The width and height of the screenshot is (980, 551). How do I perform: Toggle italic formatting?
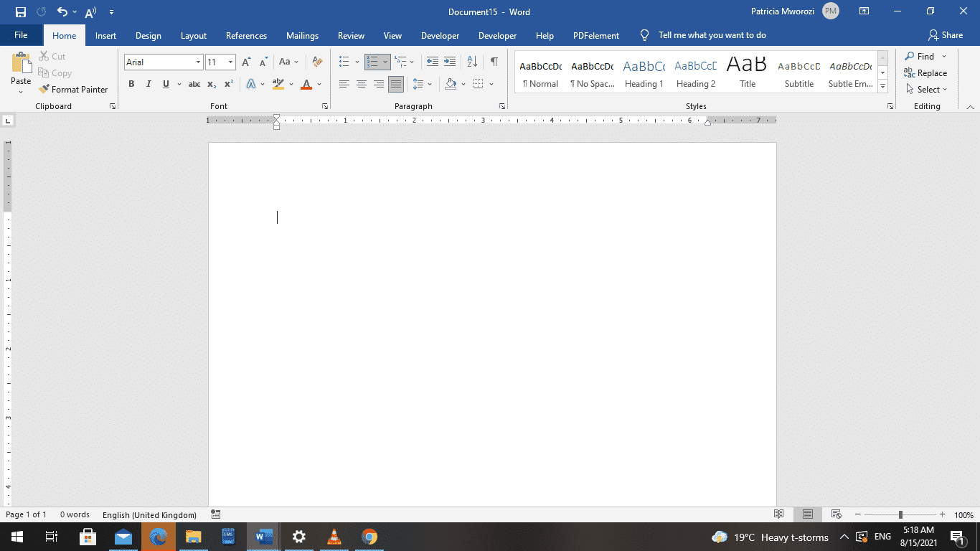(x=149, y=84)
